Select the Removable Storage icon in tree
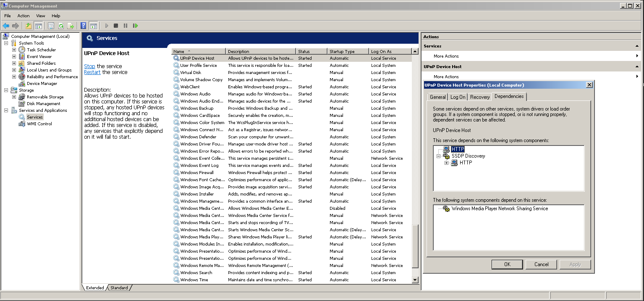Image resolution: width=644 pixels, height=301 pixels. click(x=22, y=97)
